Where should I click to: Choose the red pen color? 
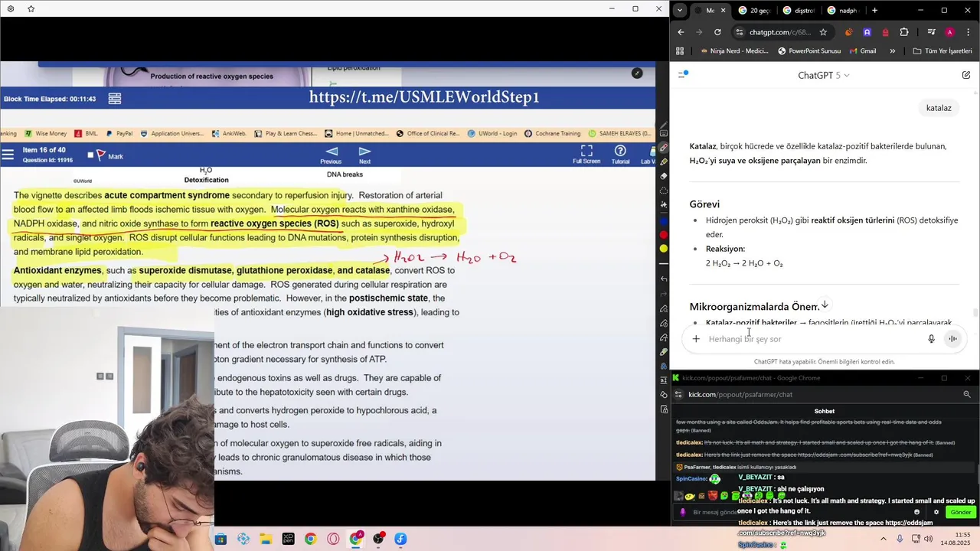tap(664, 235)
